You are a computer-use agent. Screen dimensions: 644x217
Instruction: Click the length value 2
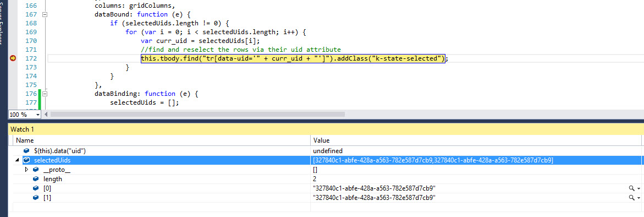(x=315, y=179)
